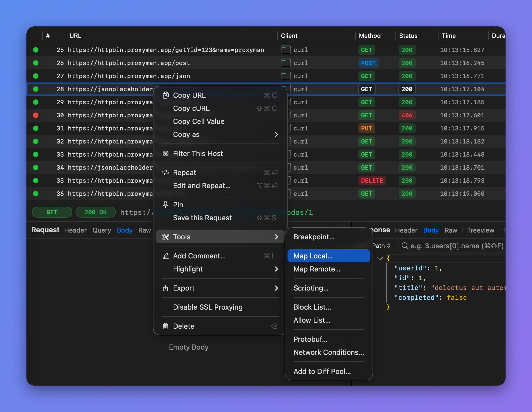The height and width of the screenshot is (412, 532).
Task: Select Map Local... in Tools submenu
Action: coord(329,256)
